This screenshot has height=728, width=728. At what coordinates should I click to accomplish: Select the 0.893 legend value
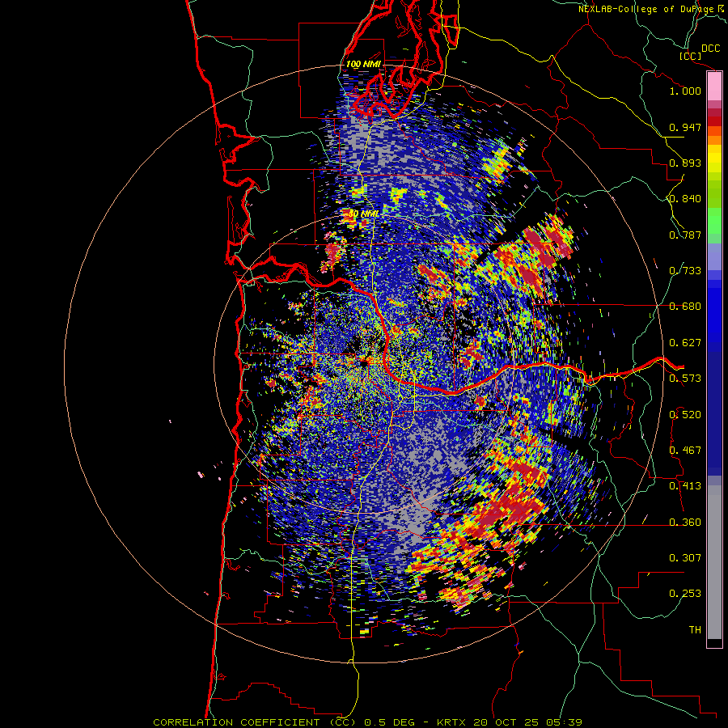tap(685, 163)
